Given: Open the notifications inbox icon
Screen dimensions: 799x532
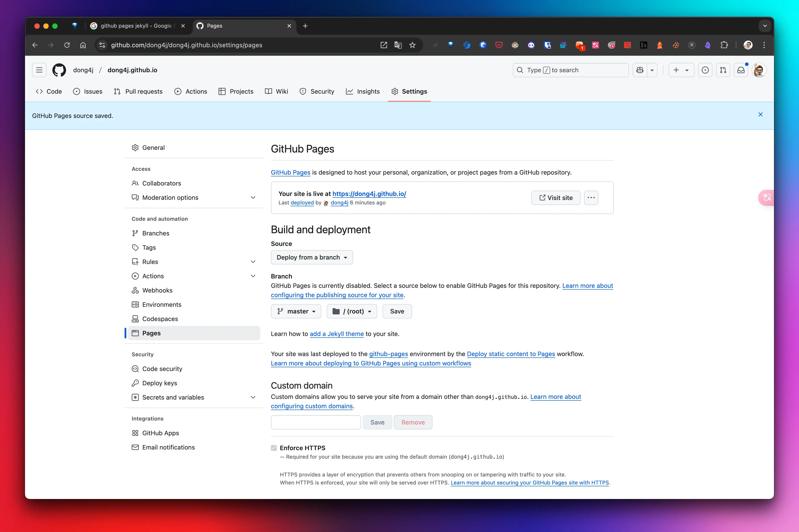Looking at the screenshot, I should click(741, 70).
